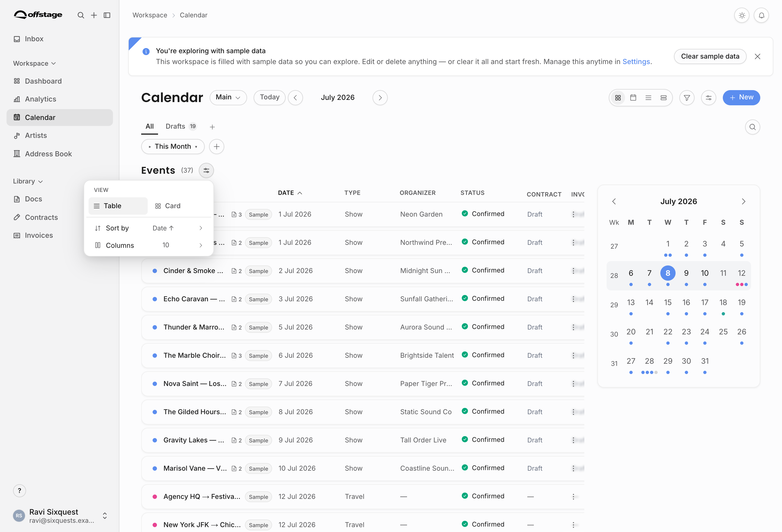Image resolution: width=782 pixels, height=532 pixels.
Task: Open the Inbox in sidebar
Action: pyautogui.click(x=59, y=39)
